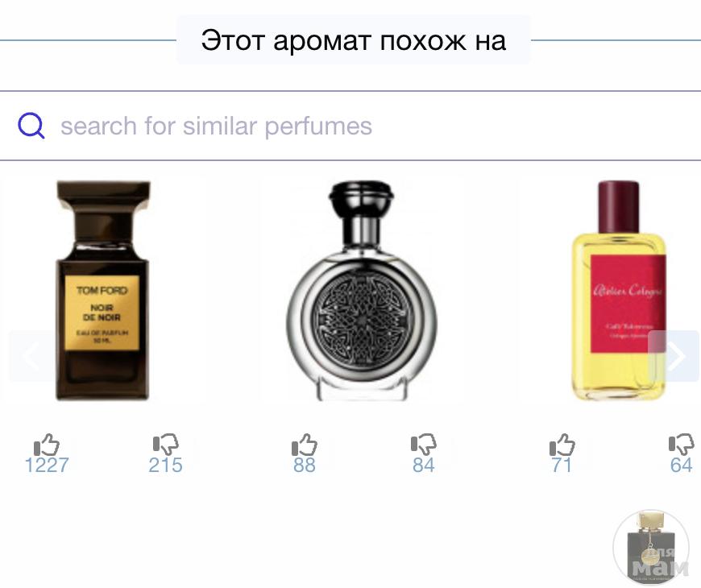The width and height of the screenshot is (701, 588).
Task: Dislike the Tom Ford Noir de Noir match
Action: pos(165,445)
